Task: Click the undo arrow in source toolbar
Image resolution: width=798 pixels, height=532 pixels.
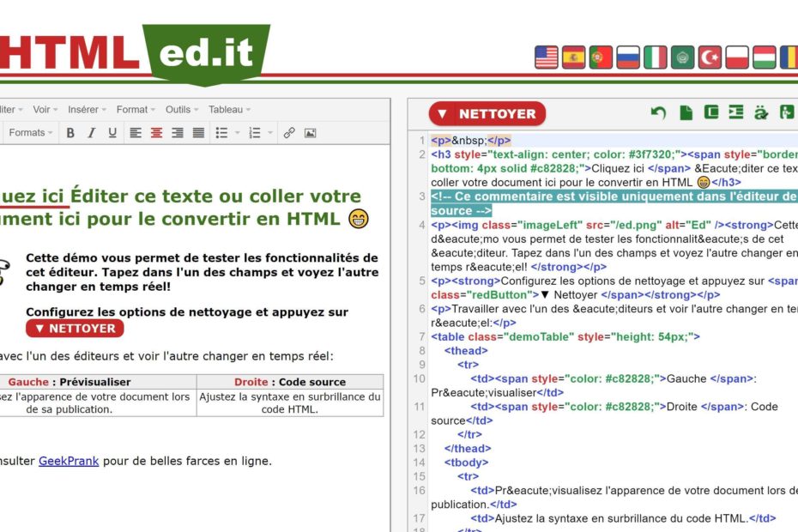Action: pos(658,112)
